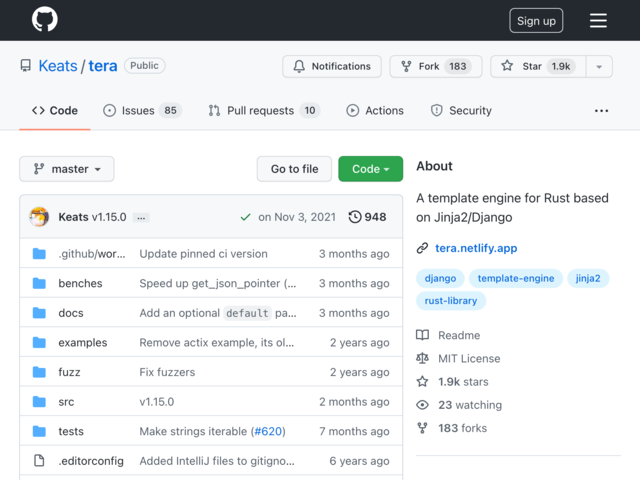This screenshot has width=640, height=480.
Task: Open the fuzz folder
Action: pos(69,372)
